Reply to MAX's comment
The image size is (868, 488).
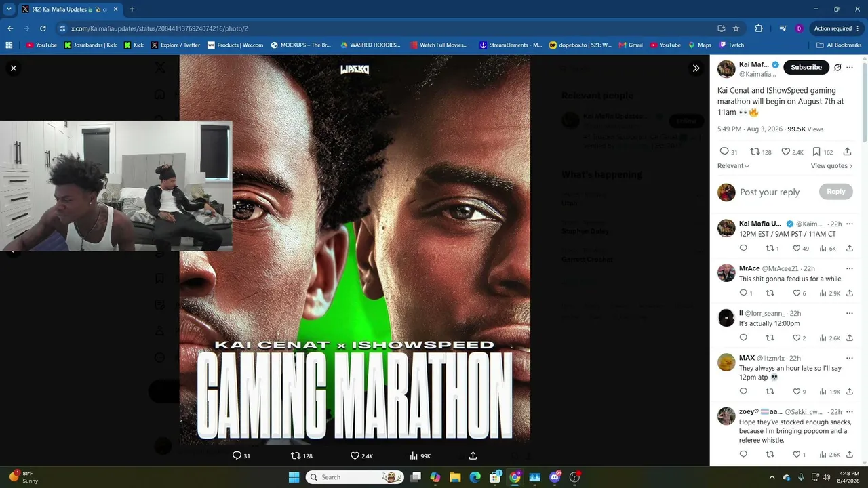pyautogui.click(x=743, y=392)
